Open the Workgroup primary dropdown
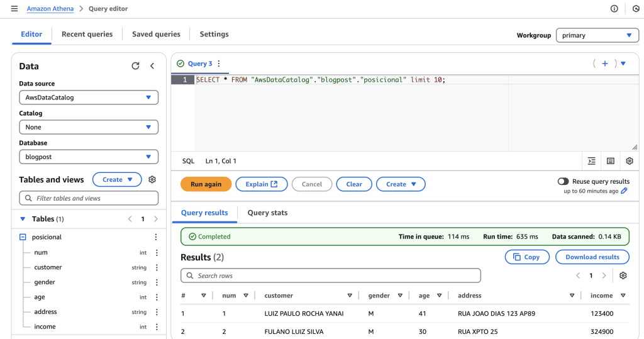This screenshot has height=339, width=644. point(597,35)
